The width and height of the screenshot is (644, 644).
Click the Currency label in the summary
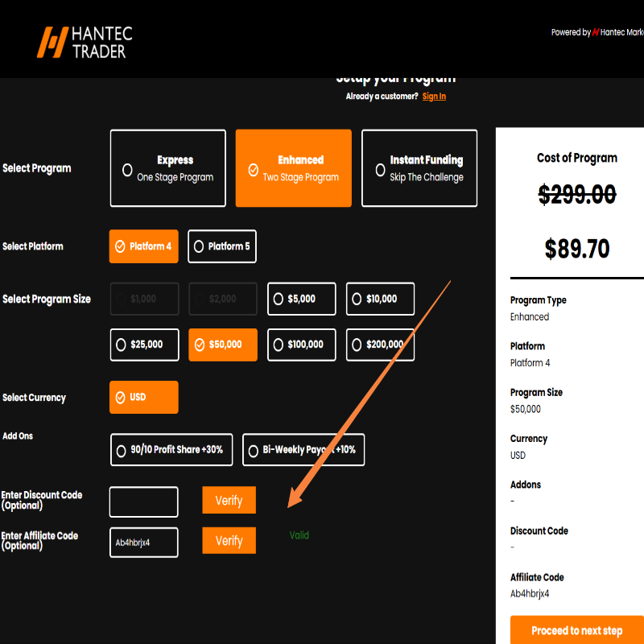pyautogui.click(x=529, y=439)
